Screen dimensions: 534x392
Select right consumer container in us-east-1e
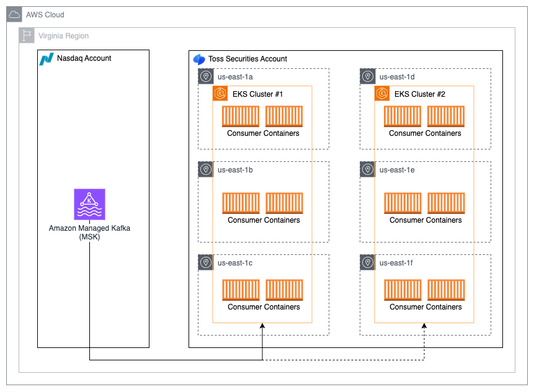coord(446,203)
